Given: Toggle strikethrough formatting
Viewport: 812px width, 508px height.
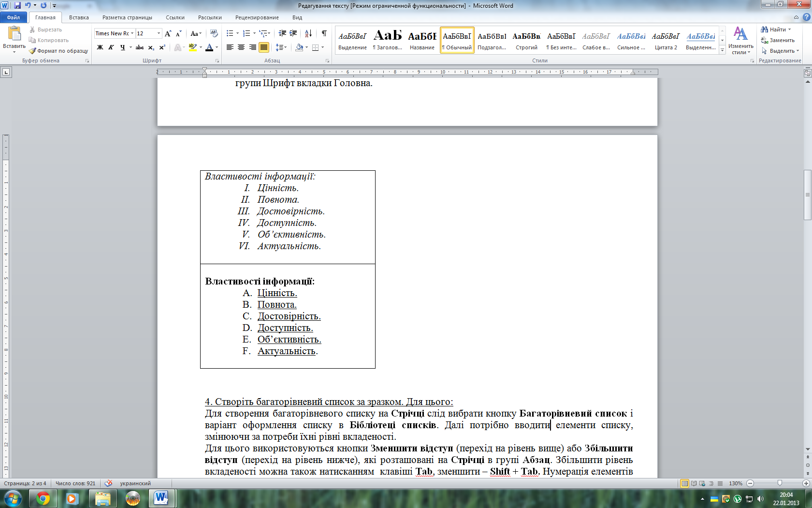Looking at the screenshot, I should click(140, 47).
